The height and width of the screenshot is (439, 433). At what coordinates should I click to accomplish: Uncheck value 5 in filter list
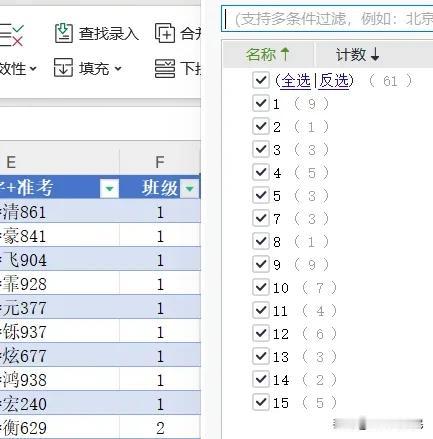click(261, 195)
